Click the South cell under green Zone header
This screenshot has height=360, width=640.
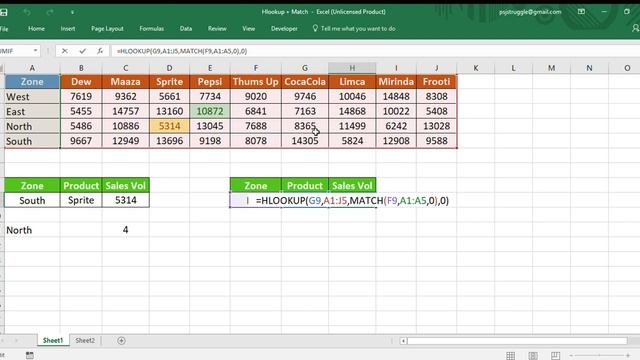click(32, 200)
